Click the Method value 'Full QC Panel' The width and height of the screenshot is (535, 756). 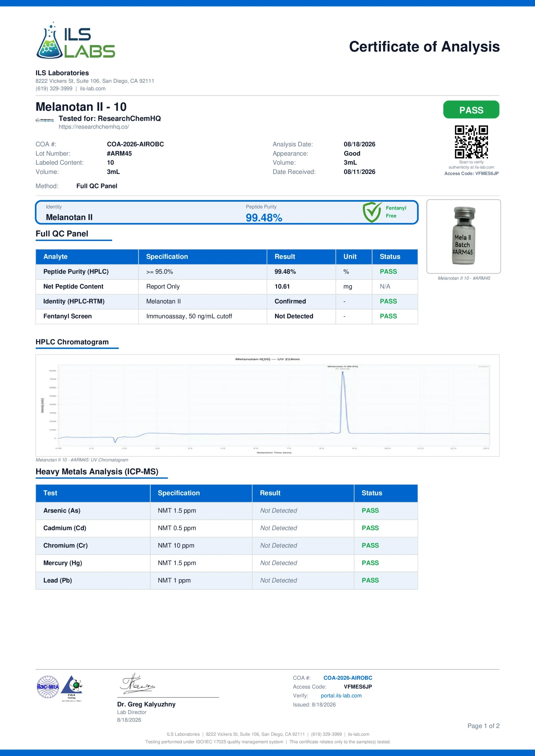97,186
